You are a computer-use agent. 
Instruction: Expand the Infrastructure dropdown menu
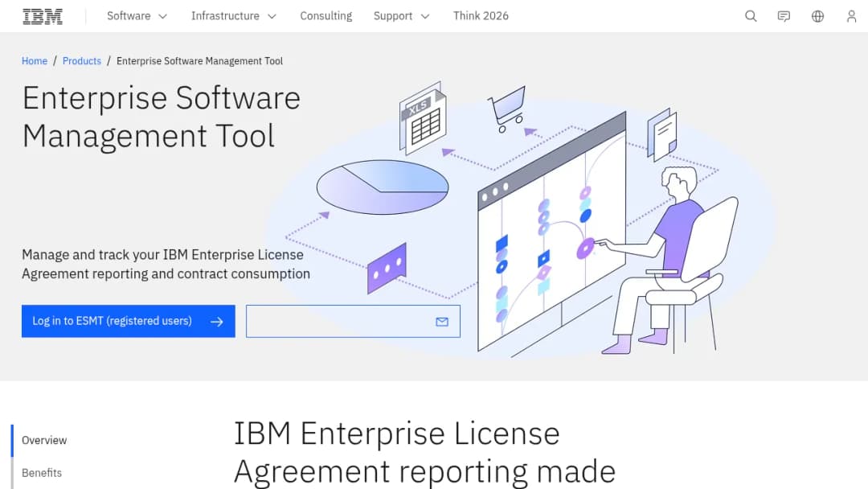(x=234, y=16)
